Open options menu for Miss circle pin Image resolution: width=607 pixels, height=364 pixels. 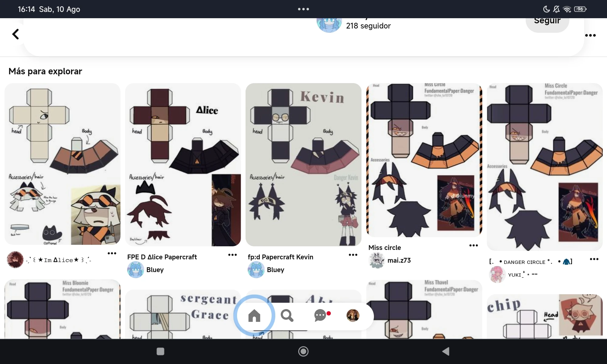473,245
